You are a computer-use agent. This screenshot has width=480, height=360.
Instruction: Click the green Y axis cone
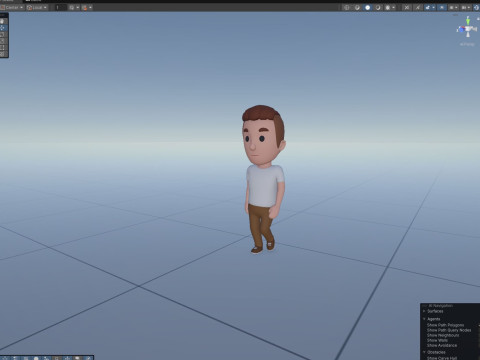click(468, 21)
